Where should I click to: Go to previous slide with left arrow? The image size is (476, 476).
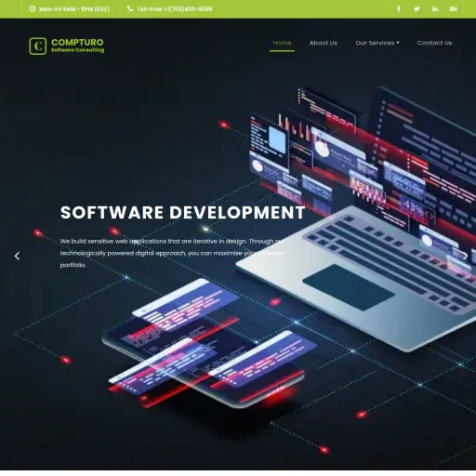tap(17, 256)
